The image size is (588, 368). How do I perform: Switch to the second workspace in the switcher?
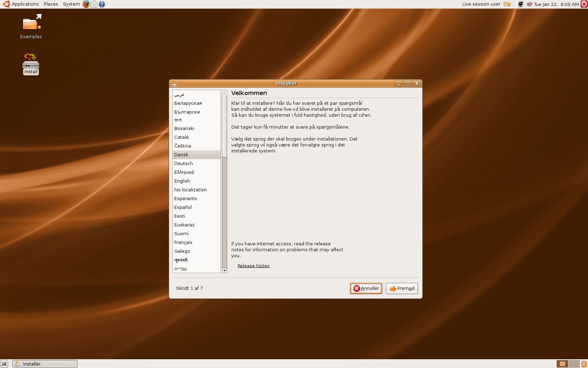[574, 364]
